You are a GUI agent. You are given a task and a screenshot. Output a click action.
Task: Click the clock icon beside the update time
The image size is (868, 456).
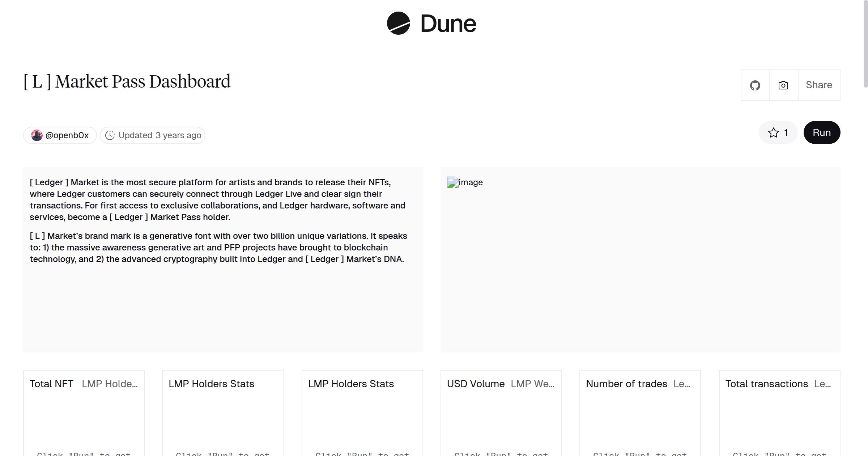pyautogui.click(x=110, y=135)
